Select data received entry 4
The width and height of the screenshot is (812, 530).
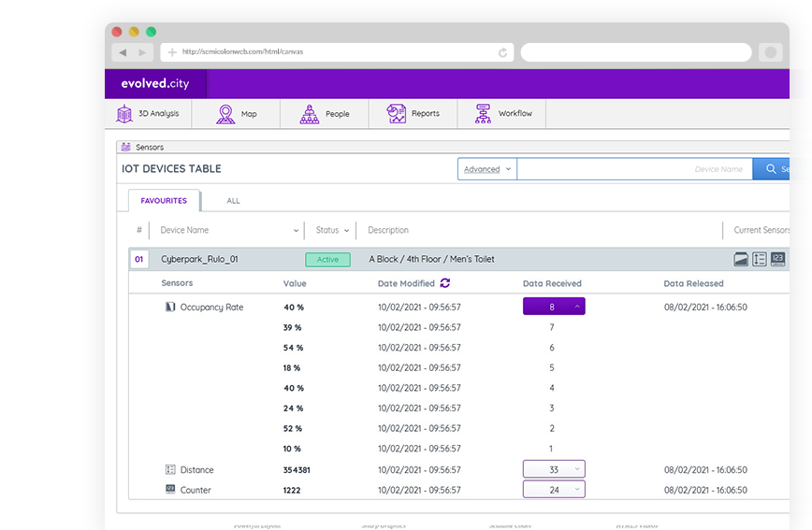(552, 388)
